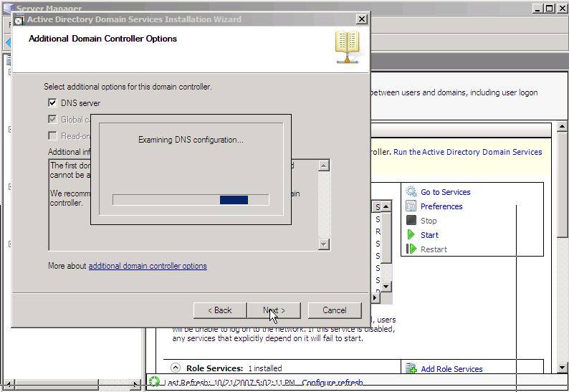The image size is (569, 392).
Task: Click the Examining DNS configuration progress bar
Action: 191,200
